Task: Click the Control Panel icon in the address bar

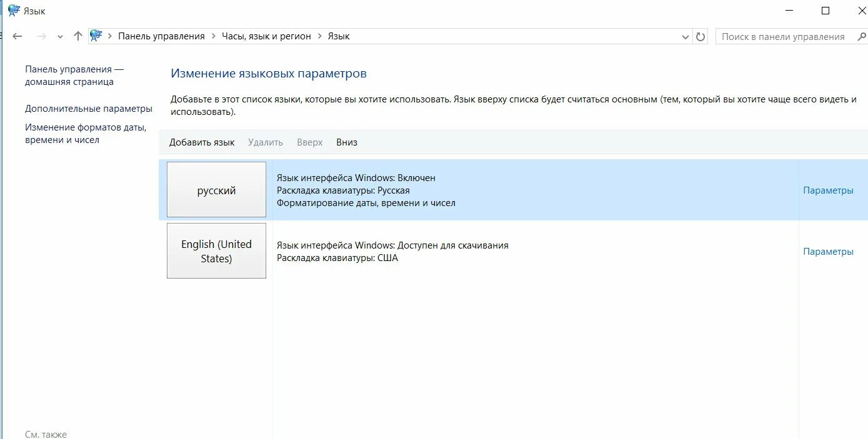Action: point(96,36)
